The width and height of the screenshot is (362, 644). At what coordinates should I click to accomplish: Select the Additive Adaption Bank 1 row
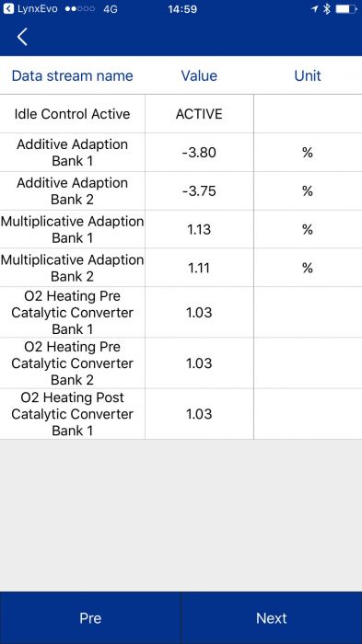pyautogui.click(x=181, y=153)
